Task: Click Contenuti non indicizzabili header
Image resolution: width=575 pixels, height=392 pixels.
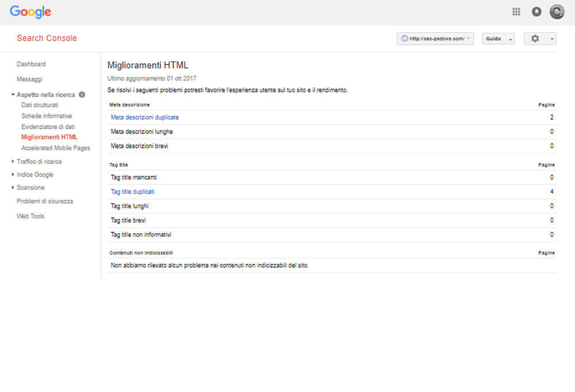Action: tap(141, 253)
